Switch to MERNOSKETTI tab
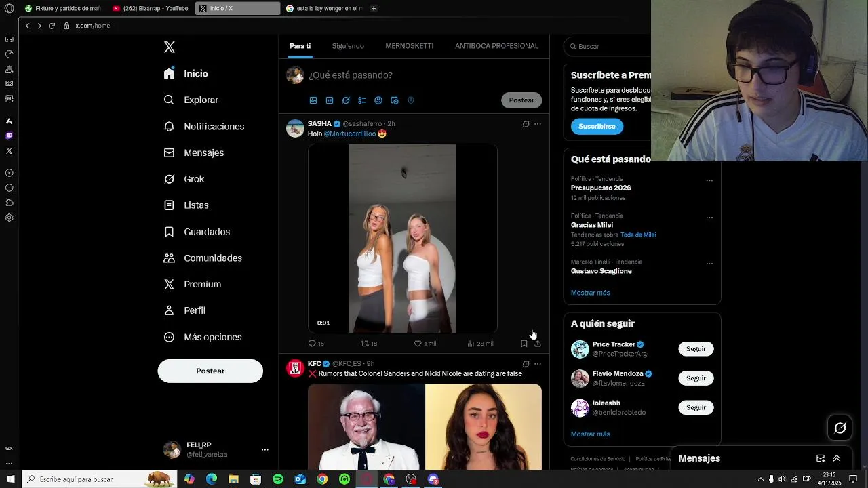The image size is (868, 488). [x=410, y=46]
